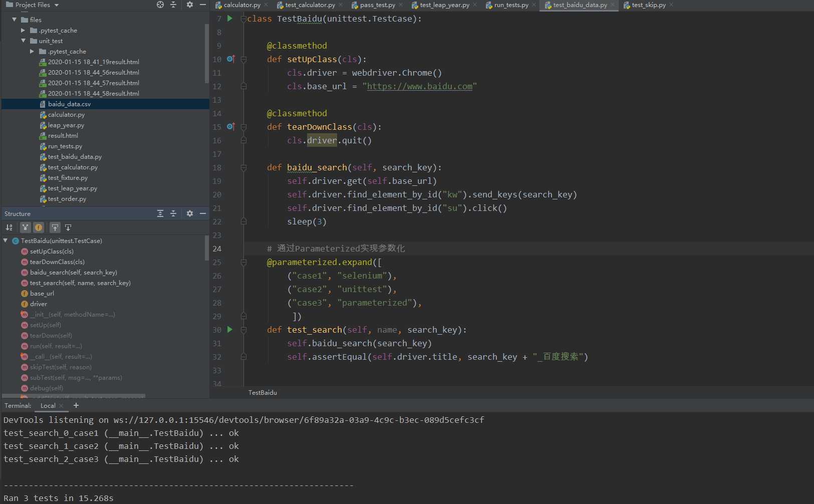Collapse all in Project Files panel
This screenshot has width=814, height=504.
(173, 5)
